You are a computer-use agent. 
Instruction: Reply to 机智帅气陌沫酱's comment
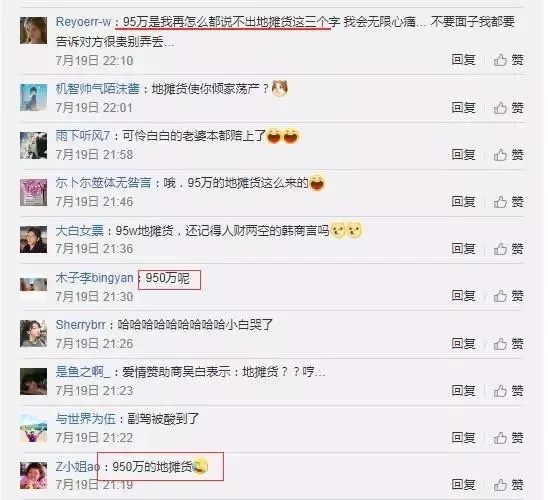[x=463, y=107]
